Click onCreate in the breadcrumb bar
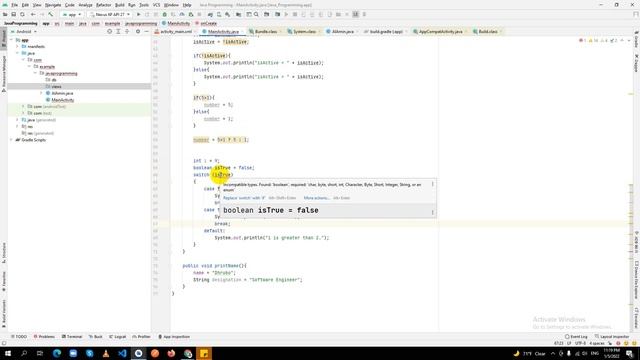This screenshot has height=360, width=640. pos(206,23)
